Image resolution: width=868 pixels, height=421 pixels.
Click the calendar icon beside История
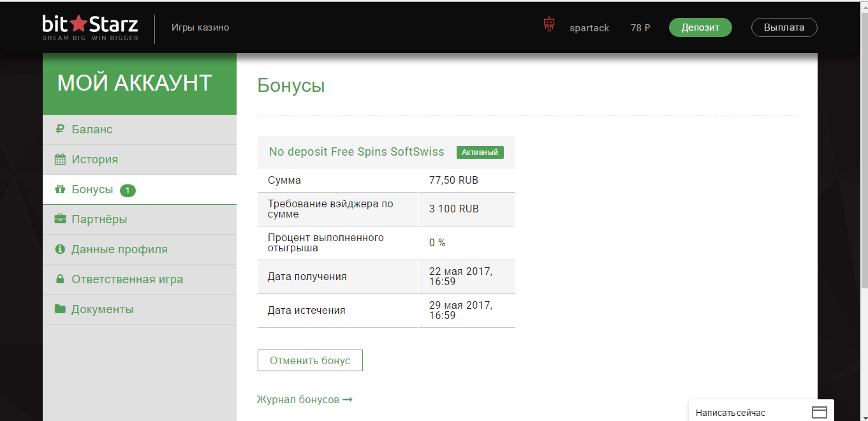[60, 159]
